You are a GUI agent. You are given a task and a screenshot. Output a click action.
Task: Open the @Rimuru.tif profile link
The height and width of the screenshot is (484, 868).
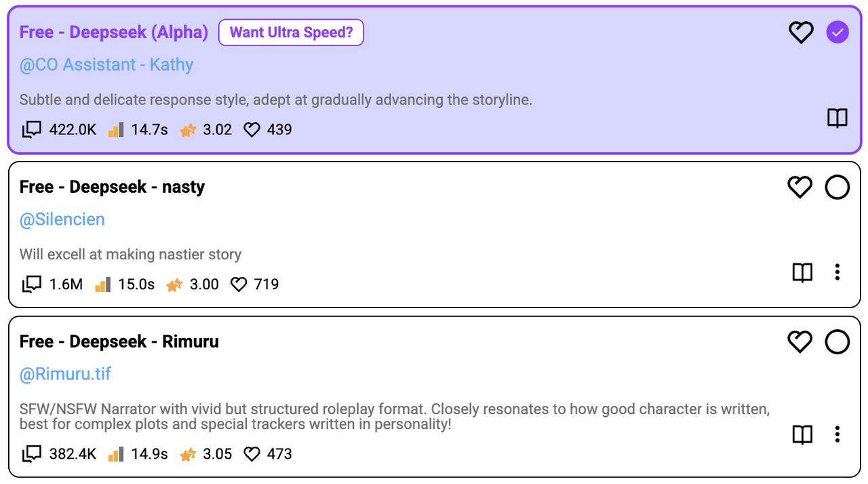point(65,375)
